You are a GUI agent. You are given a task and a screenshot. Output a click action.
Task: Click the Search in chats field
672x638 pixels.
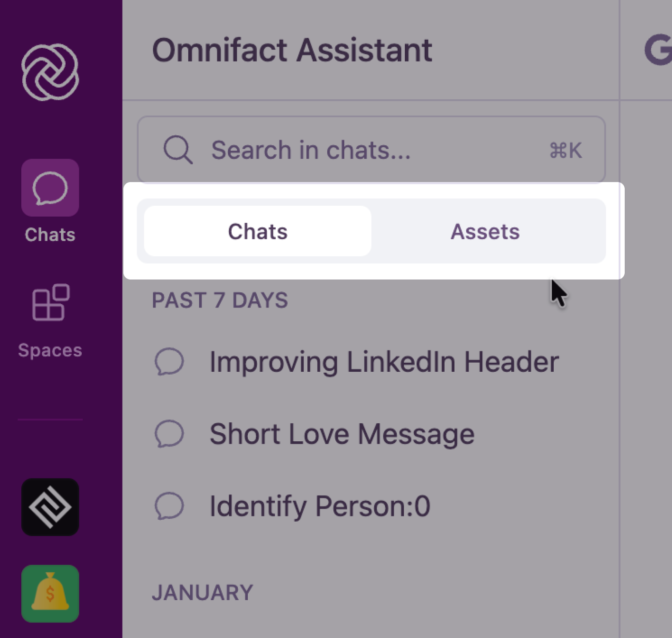(331, 150)
